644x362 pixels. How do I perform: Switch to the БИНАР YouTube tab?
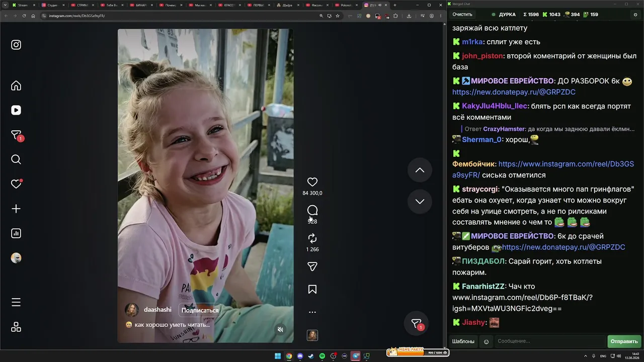click(142, 5)
